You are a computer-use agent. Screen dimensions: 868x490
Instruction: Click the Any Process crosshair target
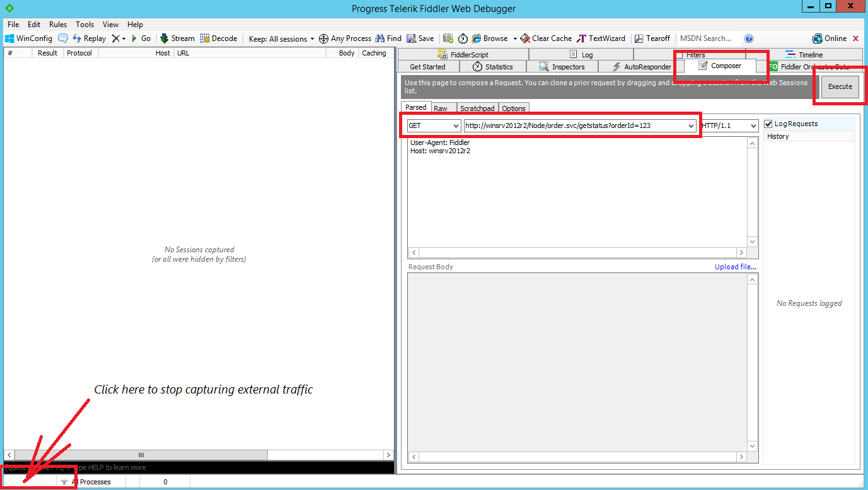click(345, 38)
